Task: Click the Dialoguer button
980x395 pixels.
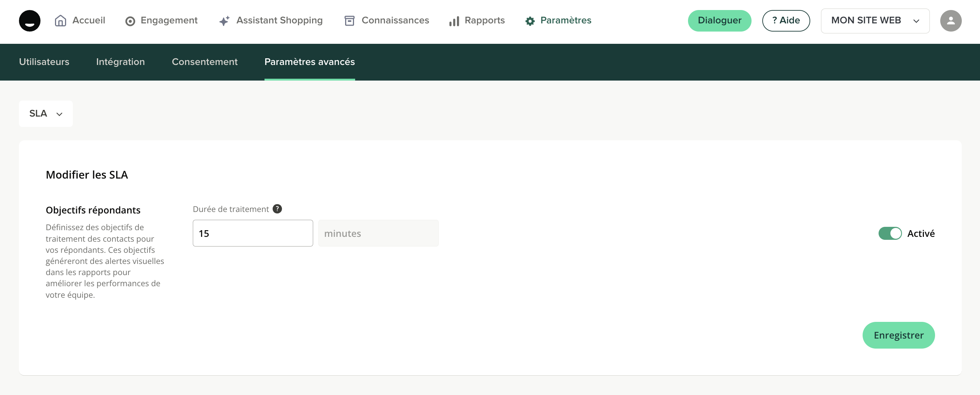Action: tap(719, 20)
